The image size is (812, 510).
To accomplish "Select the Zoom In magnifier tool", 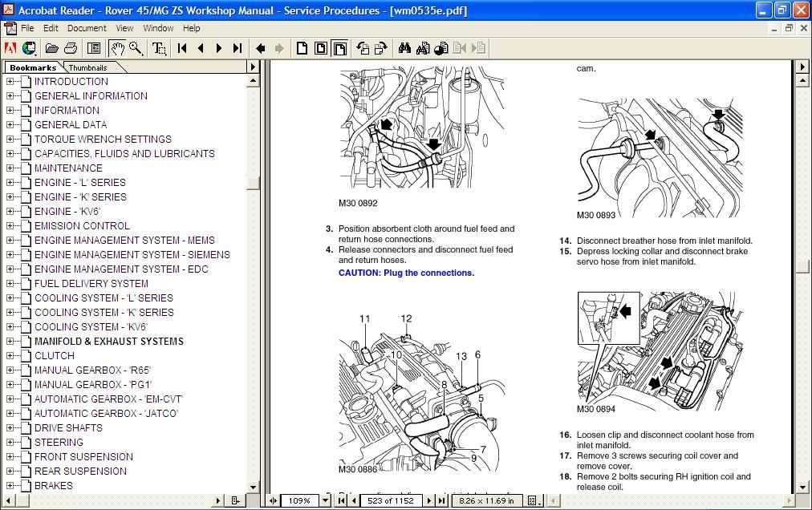I will (136, 49).
